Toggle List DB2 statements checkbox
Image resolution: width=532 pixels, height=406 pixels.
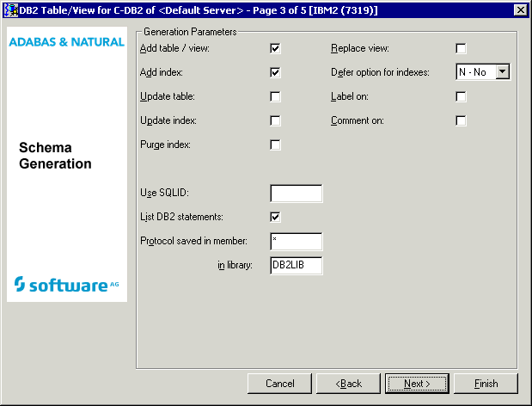tap(275, 217)
